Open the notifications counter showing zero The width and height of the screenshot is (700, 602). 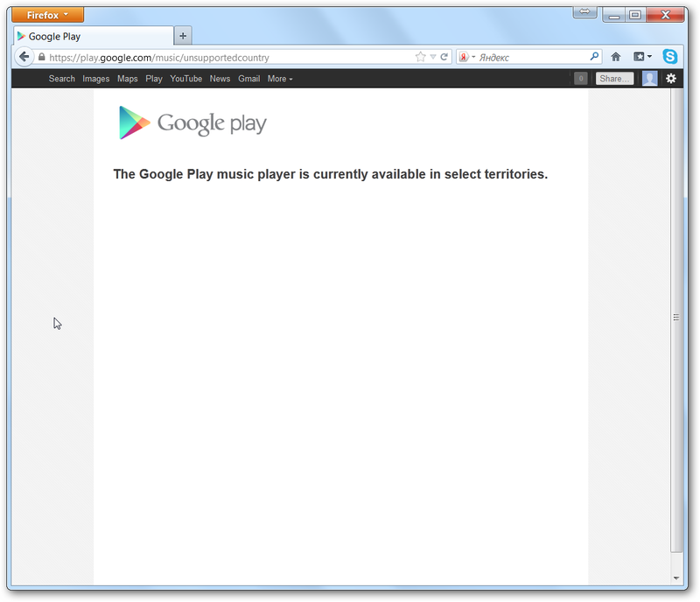pyautogui.click(x=580, y=78)
